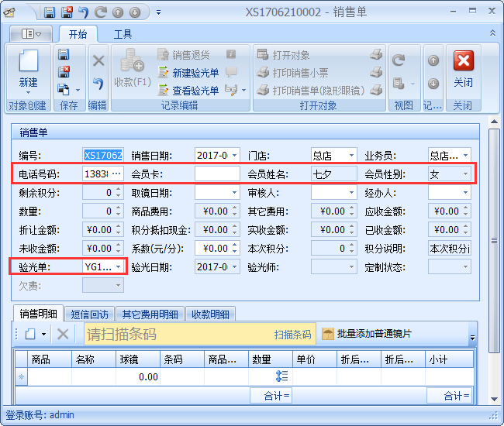Select the 其它费用明细 tab

tap(150, 314)
